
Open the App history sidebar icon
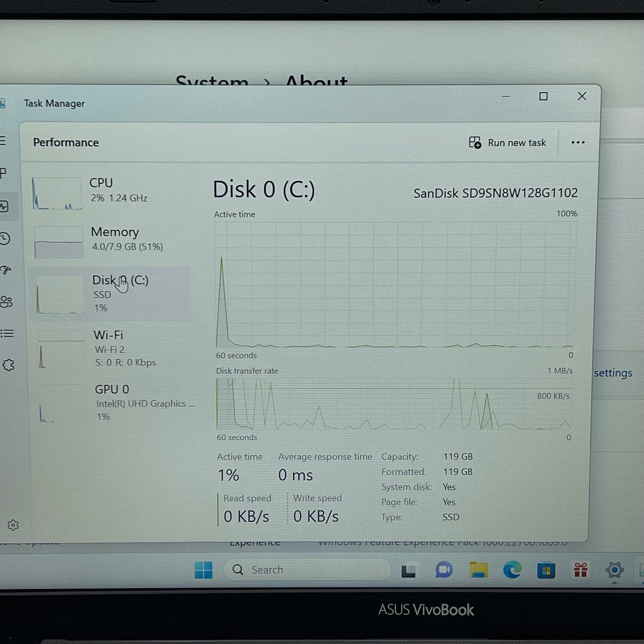[x=4, y=238]
